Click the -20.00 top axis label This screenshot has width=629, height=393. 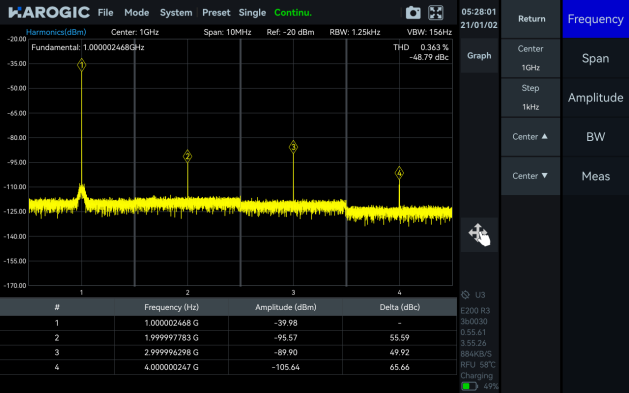pyautogui.click(x=16, y=39)
